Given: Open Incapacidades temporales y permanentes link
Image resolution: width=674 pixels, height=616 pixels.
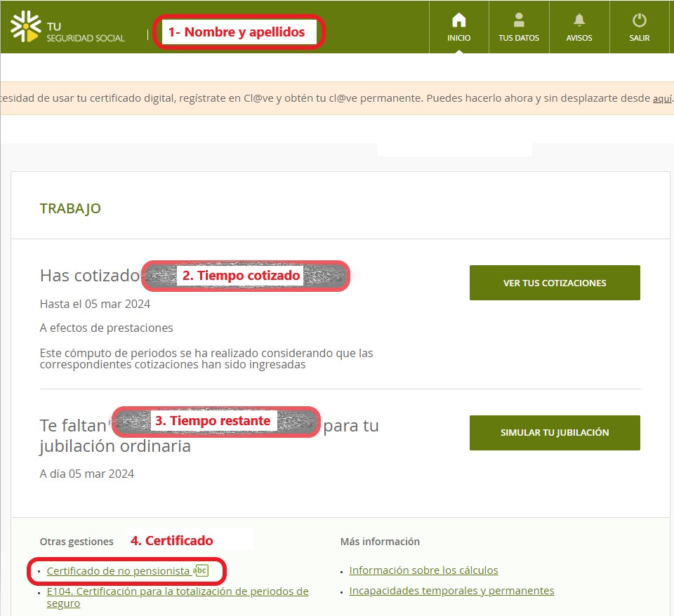Looking at the screenshot, I should click(x=451, y=591).
